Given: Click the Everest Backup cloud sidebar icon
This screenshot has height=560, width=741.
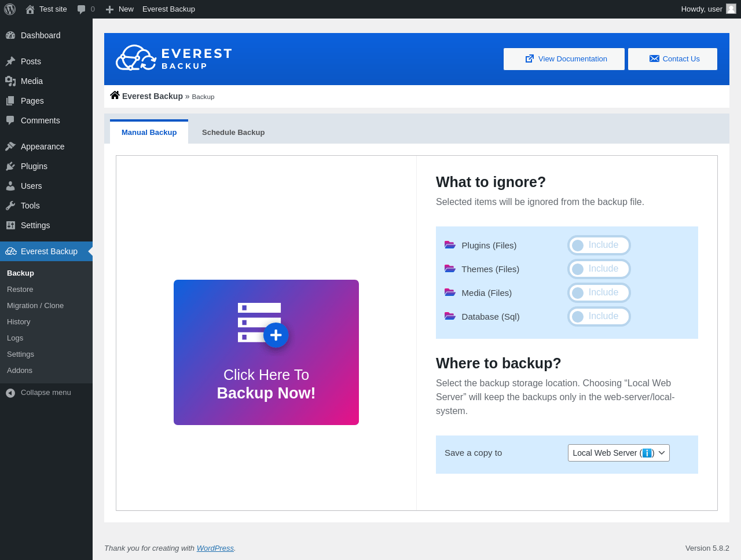Looking at the screenshot, I should tap(11, 251).
